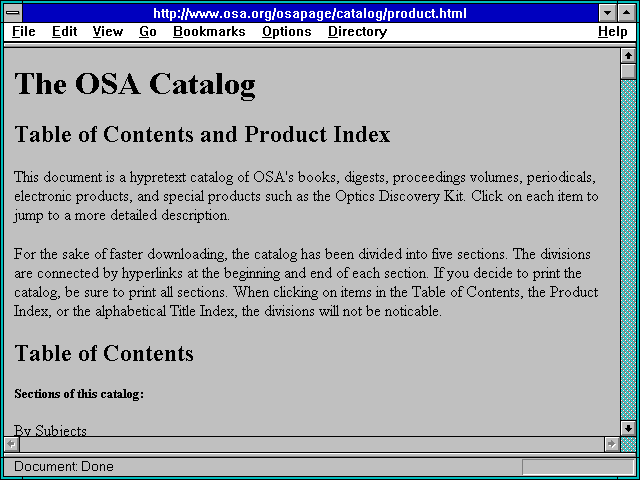This screenshot has width=640, height=480.
Task: Open the Directory menu
Action: 357,32
